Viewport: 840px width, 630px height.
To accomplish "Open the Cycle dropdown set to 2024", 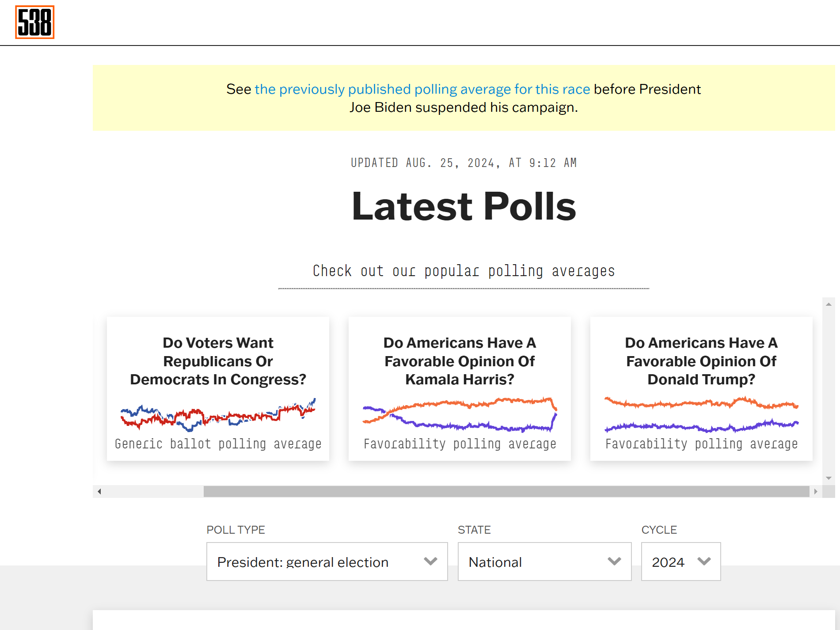I will [680, 562].
